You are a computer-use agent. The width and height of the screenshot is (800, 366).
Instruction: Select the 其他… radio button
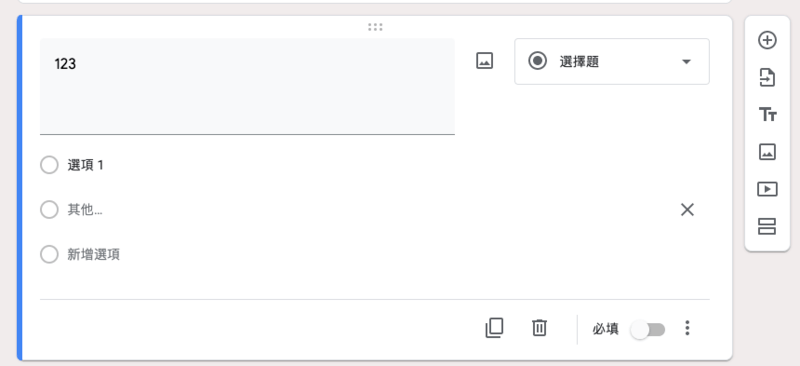click(x=49, y=209)
